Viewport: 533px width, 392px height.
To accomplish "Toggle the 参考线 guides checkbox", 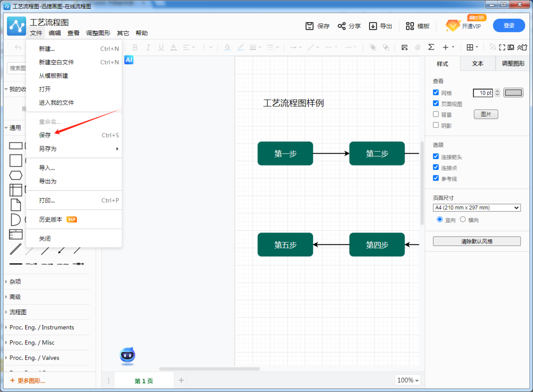I will (436, 178).
